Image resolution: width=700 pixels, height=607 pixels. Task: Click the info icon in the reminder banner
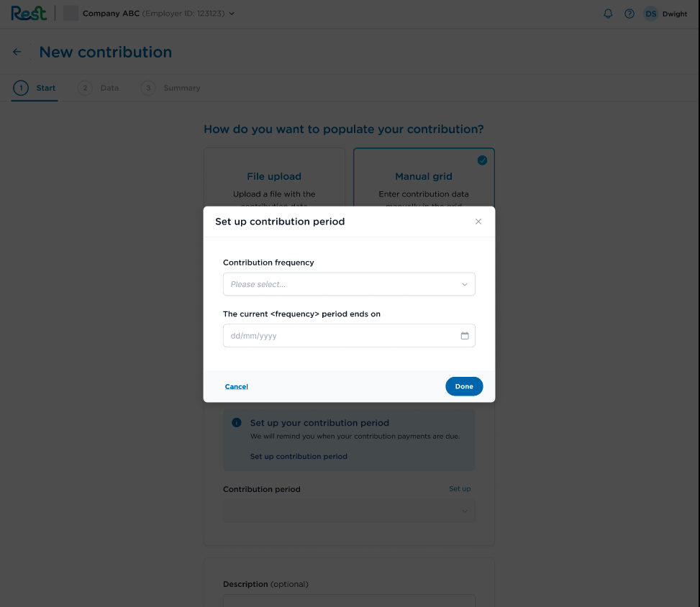[235, 422]
